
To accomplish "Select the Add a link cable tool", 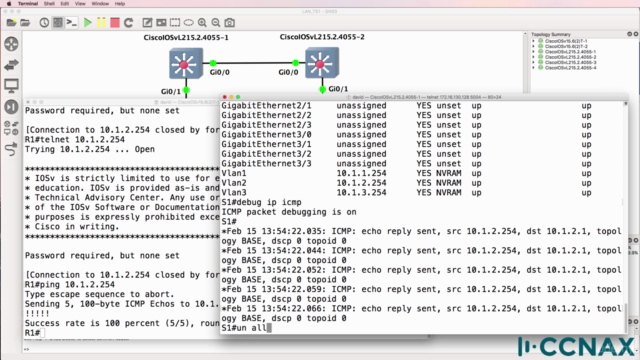I will click(x=11, y=149).
